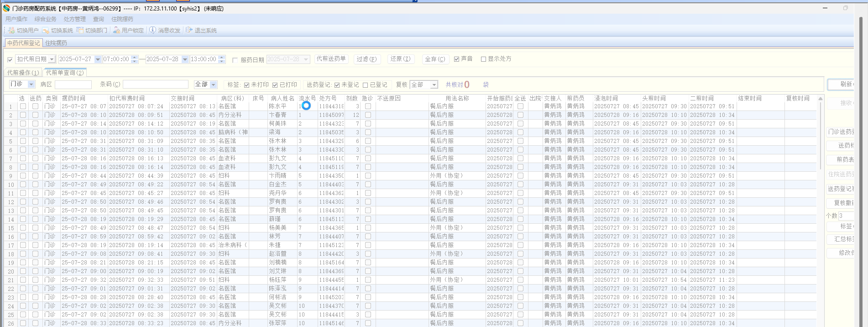Click the 代煎送药单 button
The image size is (868, 327).
(x=331, y=59)
